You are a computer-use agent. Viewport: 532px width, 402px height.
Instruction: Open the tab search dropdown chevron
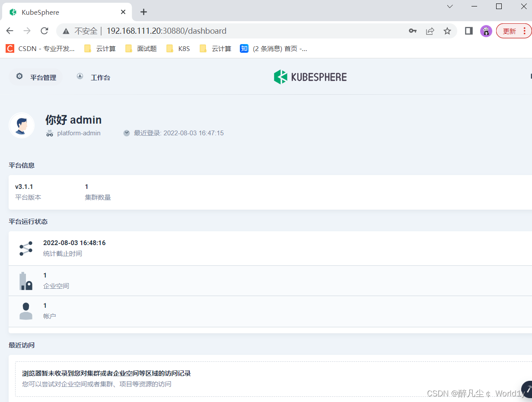point(450,6)
